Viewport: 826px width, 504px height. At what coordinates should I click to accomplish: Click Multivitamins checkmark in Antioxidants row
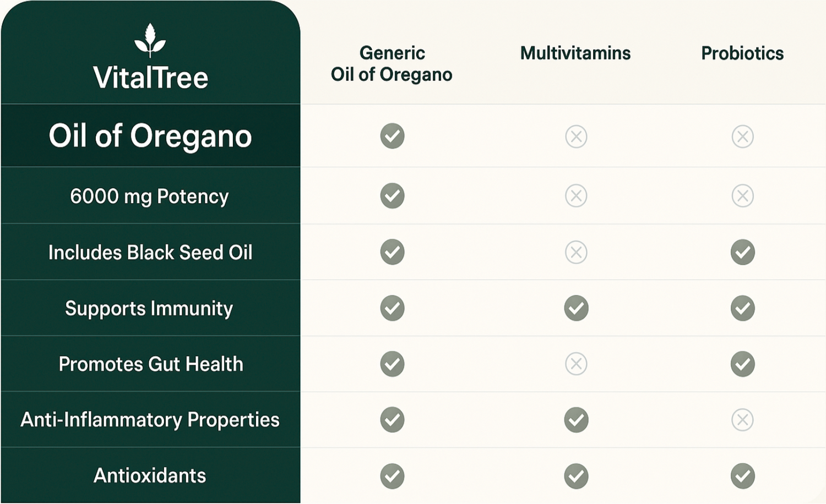coord(576,476)
